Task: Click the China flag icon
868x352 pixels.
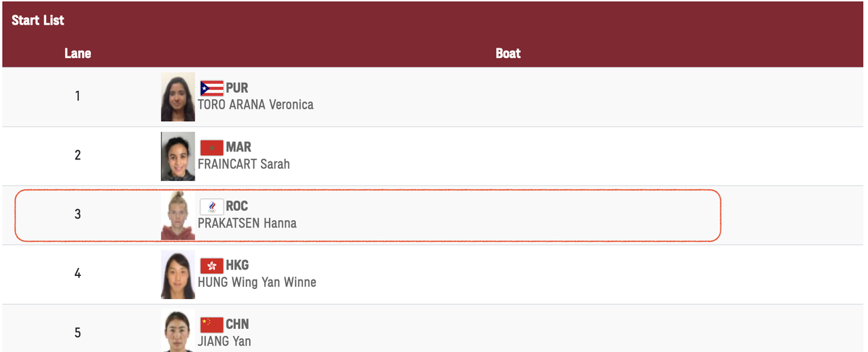Action: coord(211,324)
